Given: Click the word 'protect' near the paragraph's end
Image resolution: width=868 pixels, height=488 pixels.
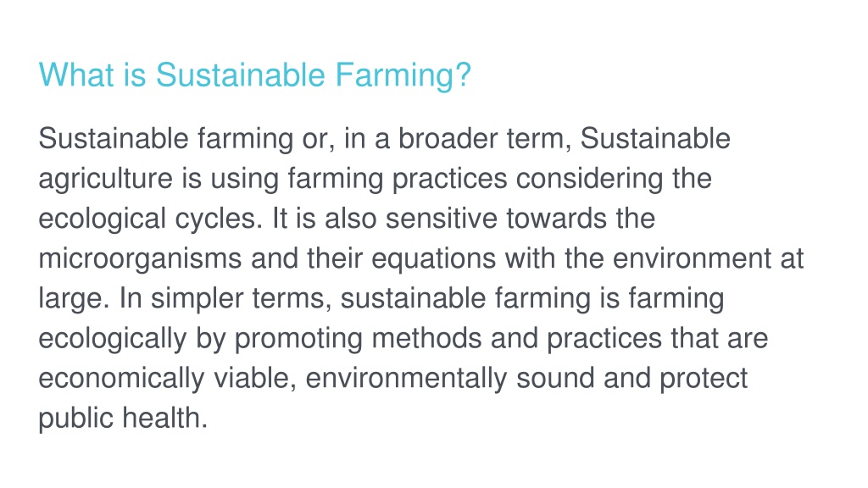Looking at the screenshot, I should click(703, 379).
